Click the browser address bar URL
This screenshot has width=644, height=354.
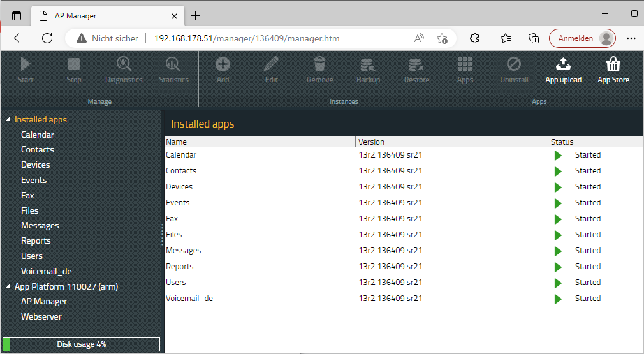point(247,38)
